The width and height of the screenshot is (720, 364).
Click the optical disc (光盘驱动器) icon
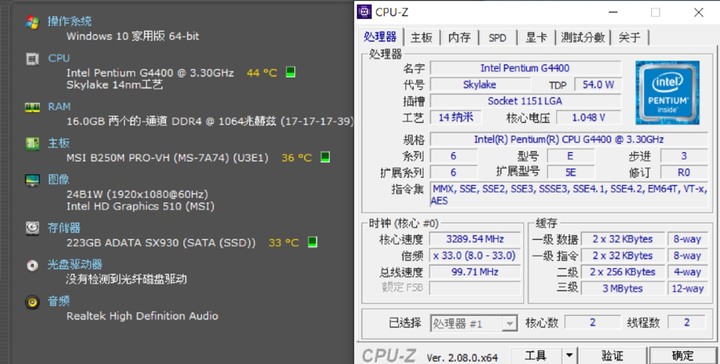(32, 265)
